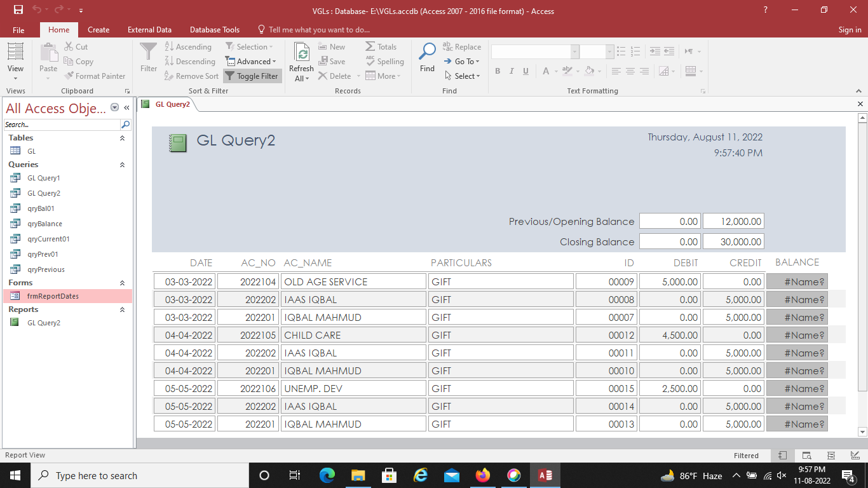Click Sort Ascending in the ribbon
The width and height of the screenshot is (868, 488).
[188, 47]
